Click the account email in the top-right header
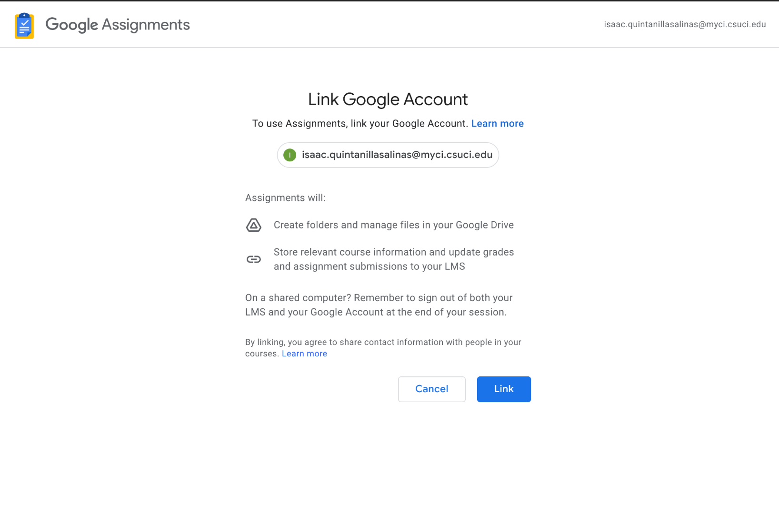779x532 pixels. click(685, 24)
